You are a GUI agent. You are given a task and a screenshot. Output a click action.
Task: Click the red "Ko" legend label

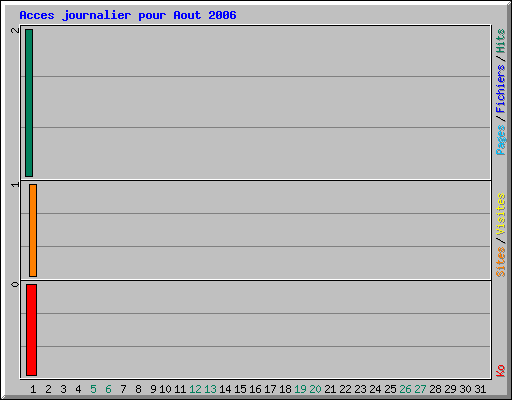500,371
